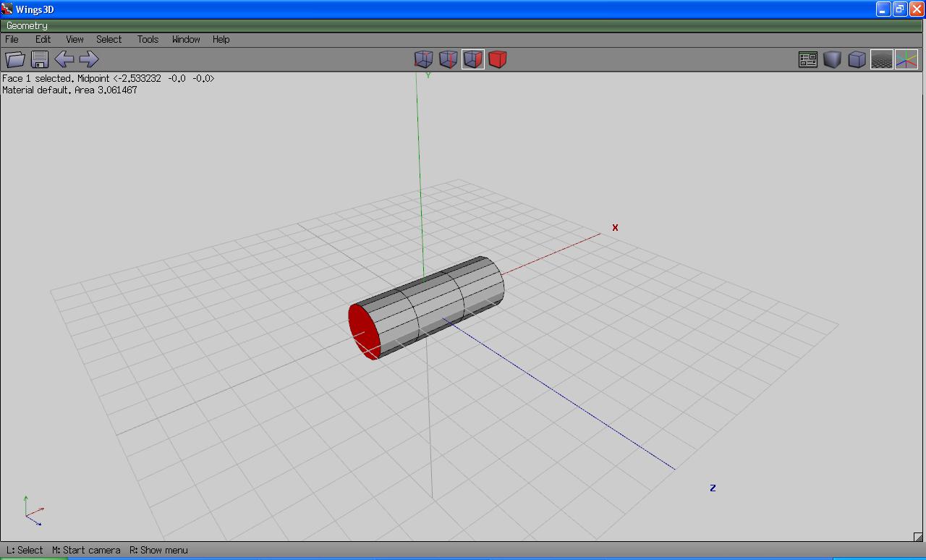Click the red X axis label
The height and width of the screenshot is (560, 926).
tap(616, 227)
